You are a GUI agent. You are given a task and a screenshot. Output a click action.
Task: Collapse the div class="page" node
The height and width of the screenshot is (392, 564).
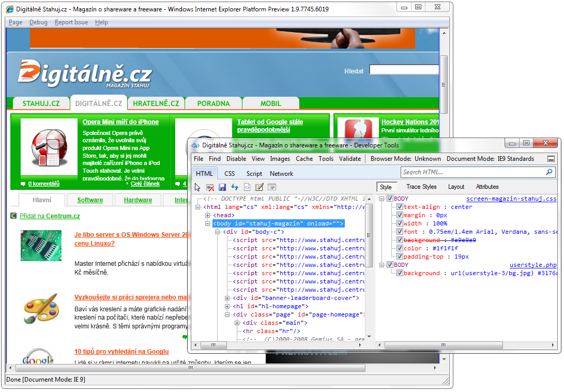click(x=227, y=314)
